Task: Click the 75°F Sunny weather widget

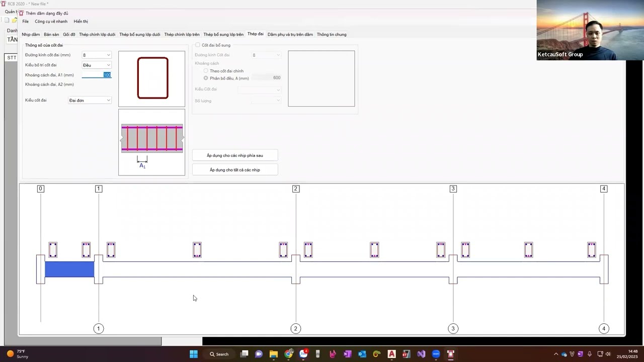Action: click(18, 354)
